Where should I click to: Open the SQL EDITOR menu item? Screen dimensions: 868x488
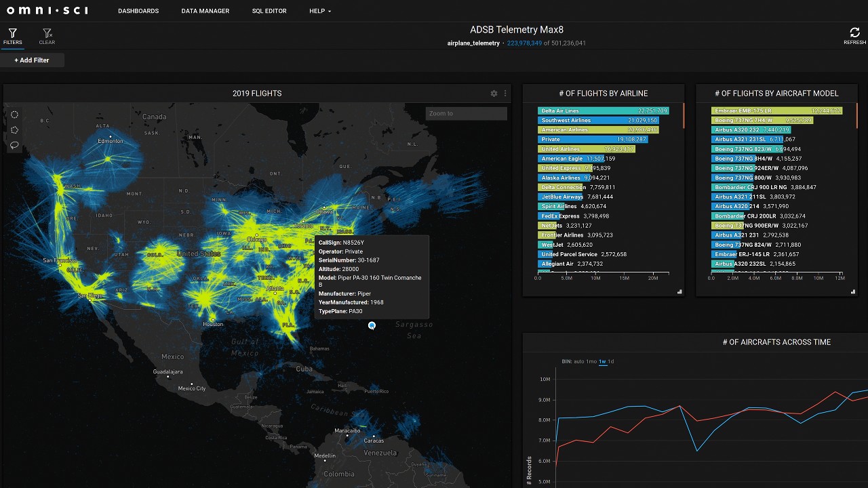pyautogui.click(x=269, y=11)
